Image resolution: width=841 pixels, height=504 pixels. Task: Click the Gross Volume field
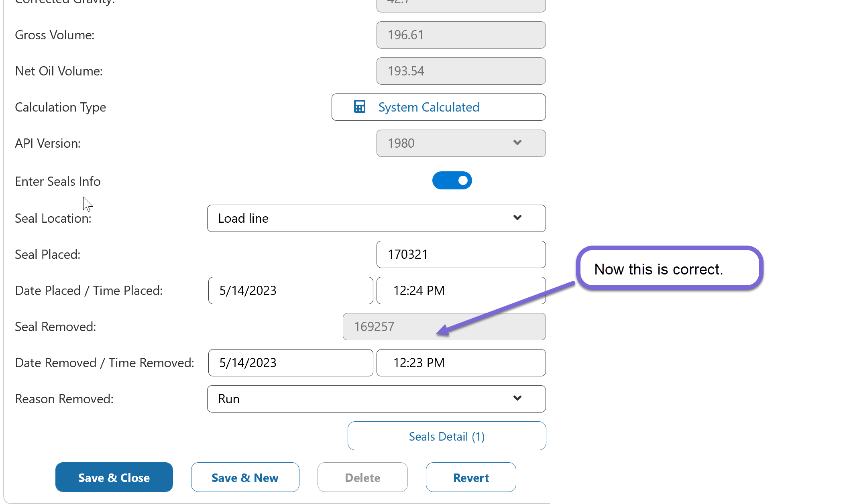(460, 35)
